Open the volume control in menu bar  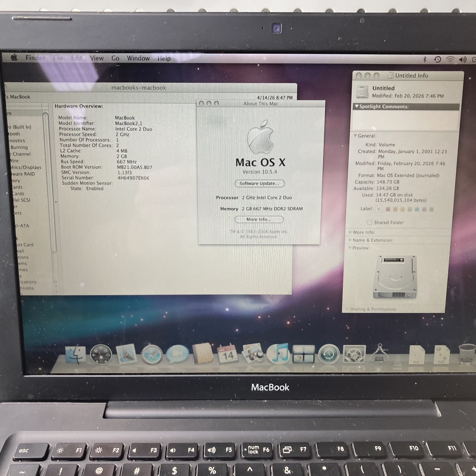(x=463, y=60)
